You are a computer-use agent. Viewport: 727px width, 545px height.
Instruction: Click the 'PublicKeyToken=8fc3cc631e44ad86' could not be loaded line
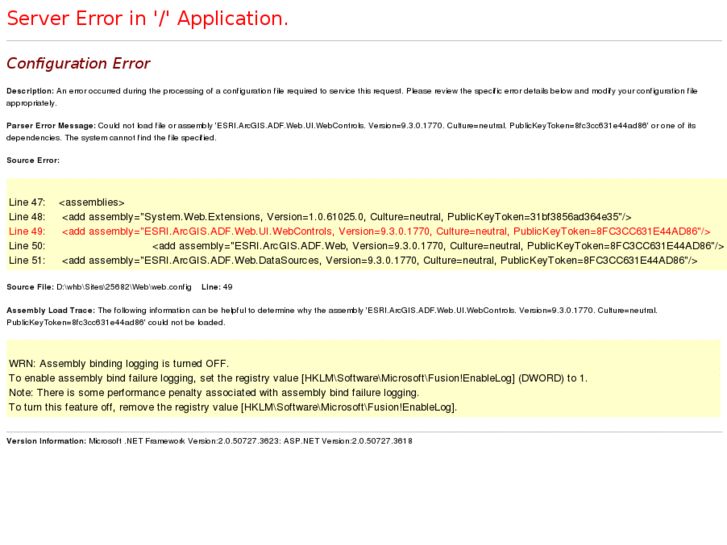pos(116,322)
